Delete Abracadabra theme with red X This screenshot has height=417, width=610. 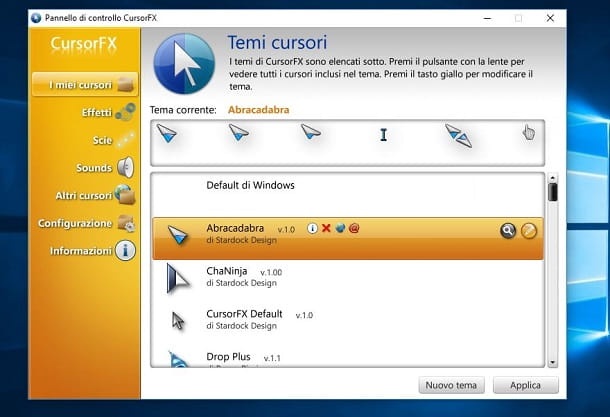click(x=326, y=229)
